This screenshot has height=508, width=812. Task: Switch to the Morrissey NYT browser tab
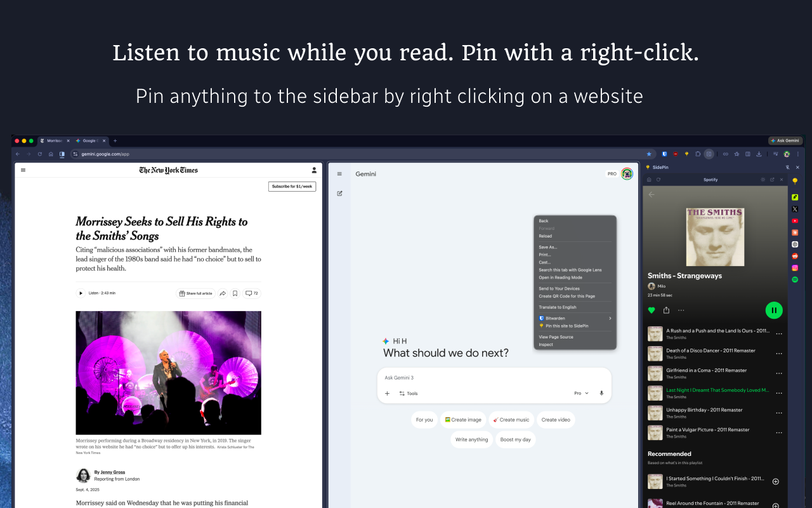click(x=55, y=140)
